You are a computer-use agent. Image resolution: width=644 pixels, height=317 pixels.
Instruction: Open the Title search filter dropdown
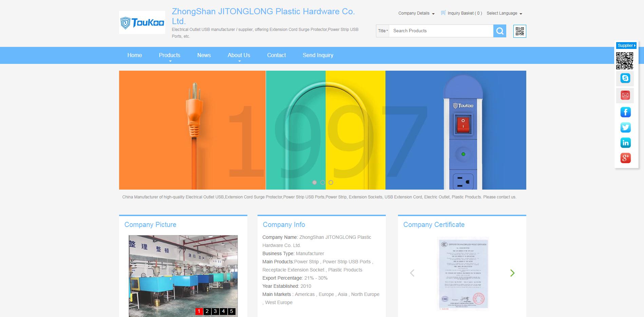tap(383, 31)
